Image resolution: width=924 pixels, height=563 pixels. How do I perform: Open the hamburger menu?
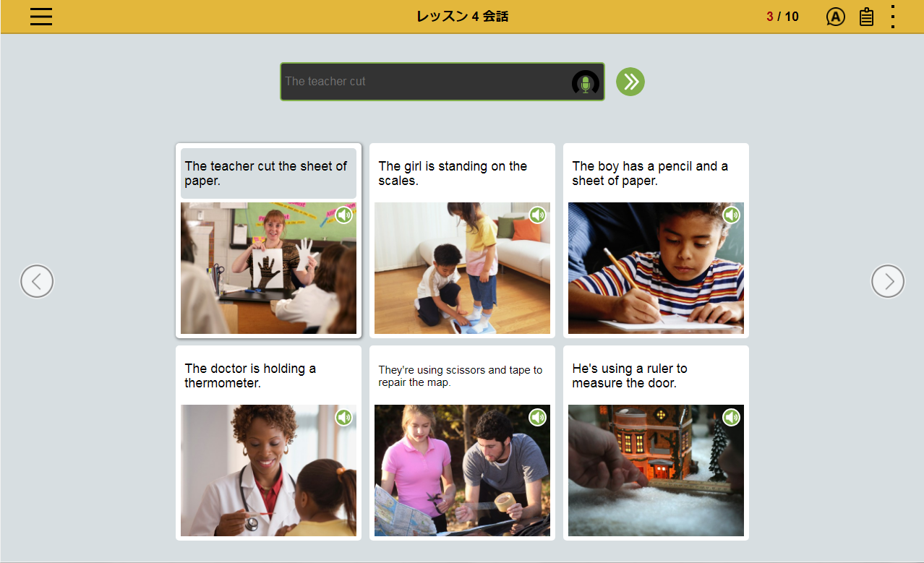[x=41, y=17]
